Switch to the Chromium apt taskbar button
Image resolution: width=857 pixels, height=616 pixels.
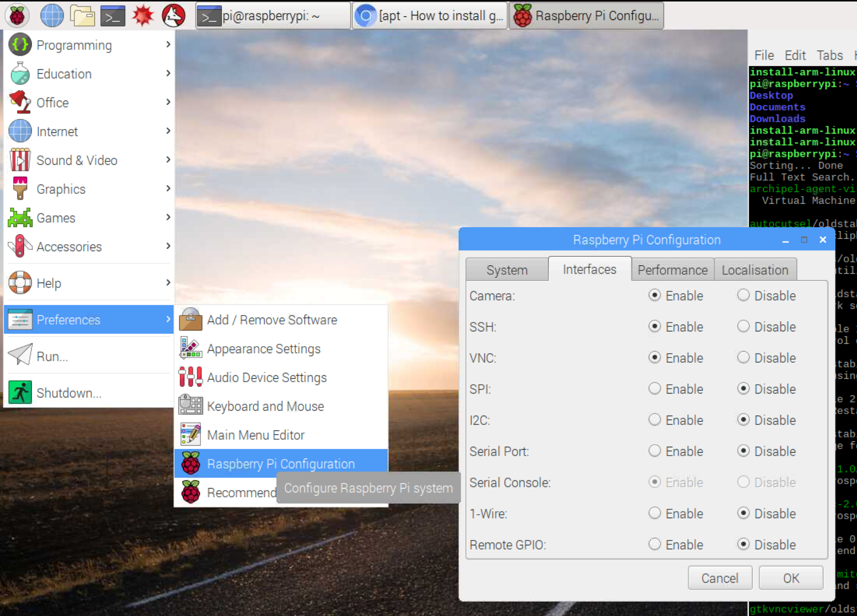point(429,16)
